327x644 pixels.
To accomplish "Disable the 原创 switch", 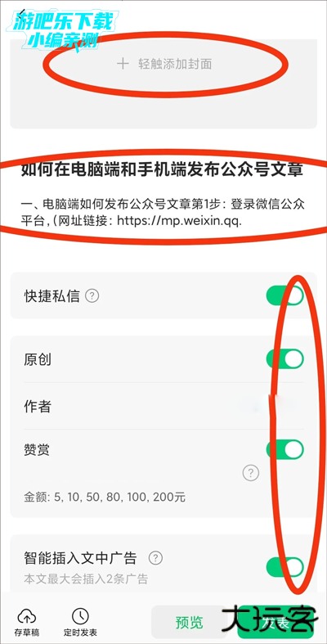I will click(x=285, y=359).
